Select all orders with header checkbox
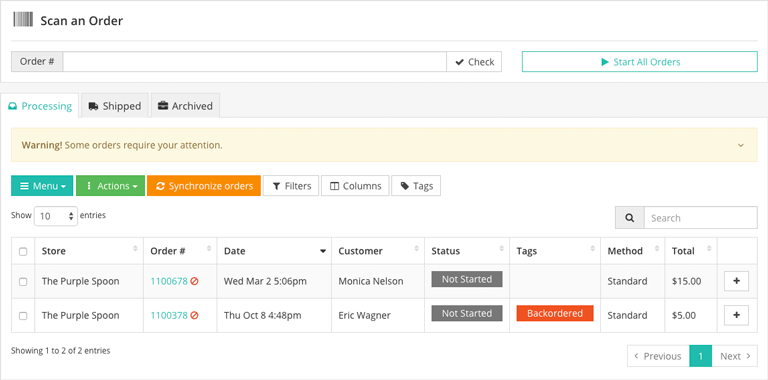Viewport: 768px width, 380px height. click(x=23, y=252)
